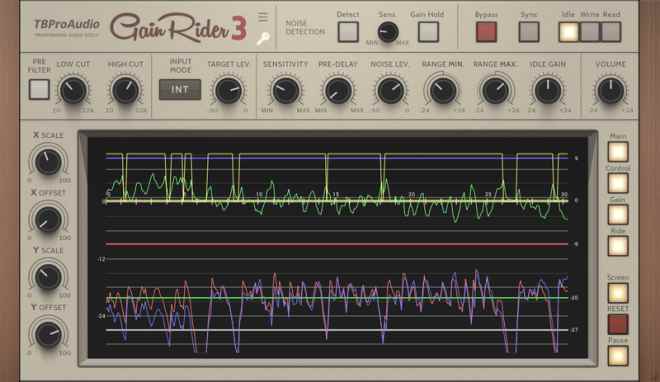Click the X Offset knob
The width and height of the screenshot is (660, 382).
click(x=48, y=219)
